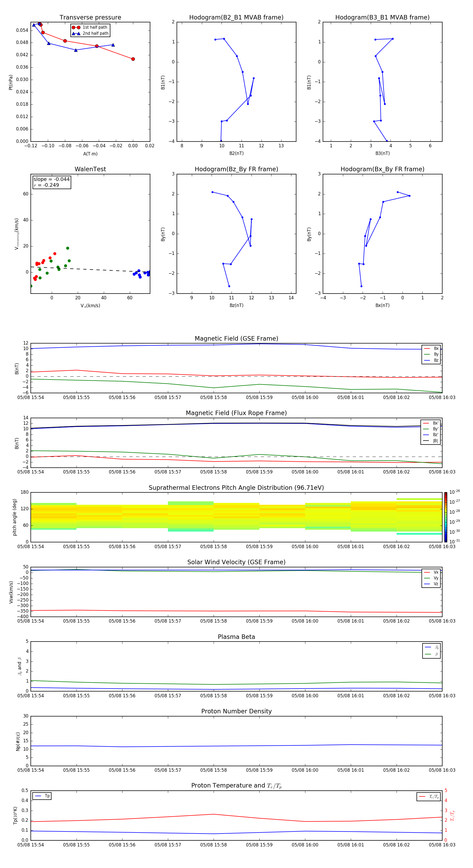473x868 pixels.
Task: Click the "Plasma Beta" panel title
Action: pyautogui.click(x=236, y=637)
